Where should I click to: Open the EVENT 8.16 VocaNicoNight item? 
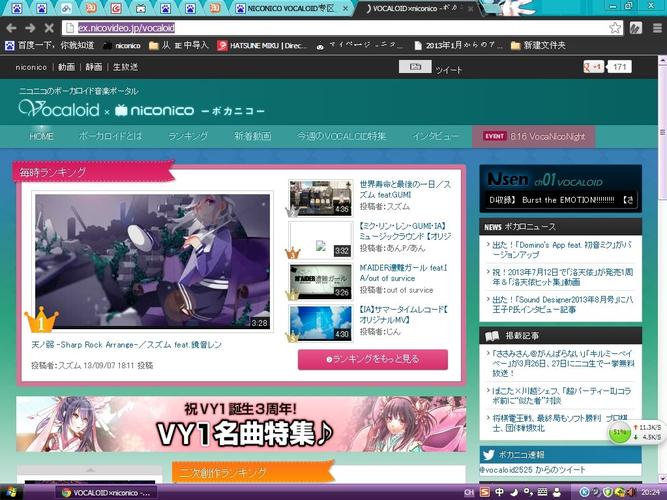pyautogui.click(x=533, y=137)
